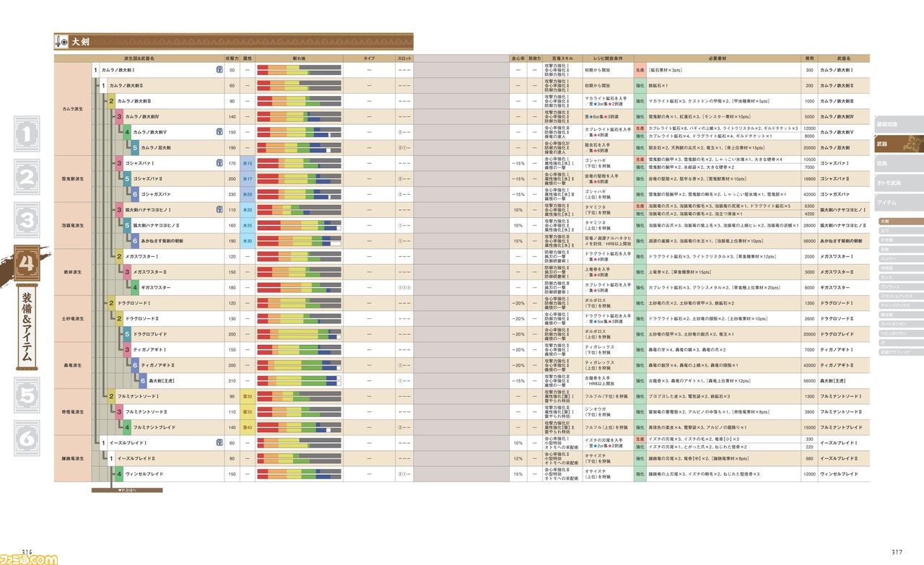
Task: Click the 雪鬼獣派生 branch label
Action: click(x=72, y=178)
